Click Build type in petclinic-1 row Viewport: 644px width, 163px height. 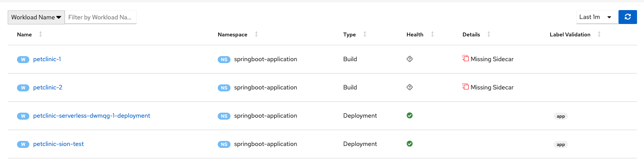350,59
